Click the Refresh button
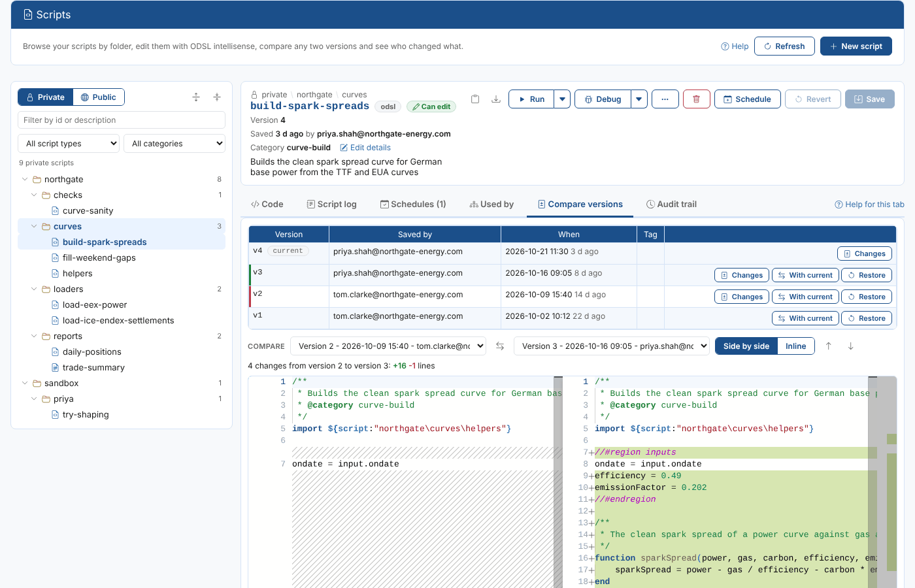The image size is (915, 588). [x=784, y=46]
